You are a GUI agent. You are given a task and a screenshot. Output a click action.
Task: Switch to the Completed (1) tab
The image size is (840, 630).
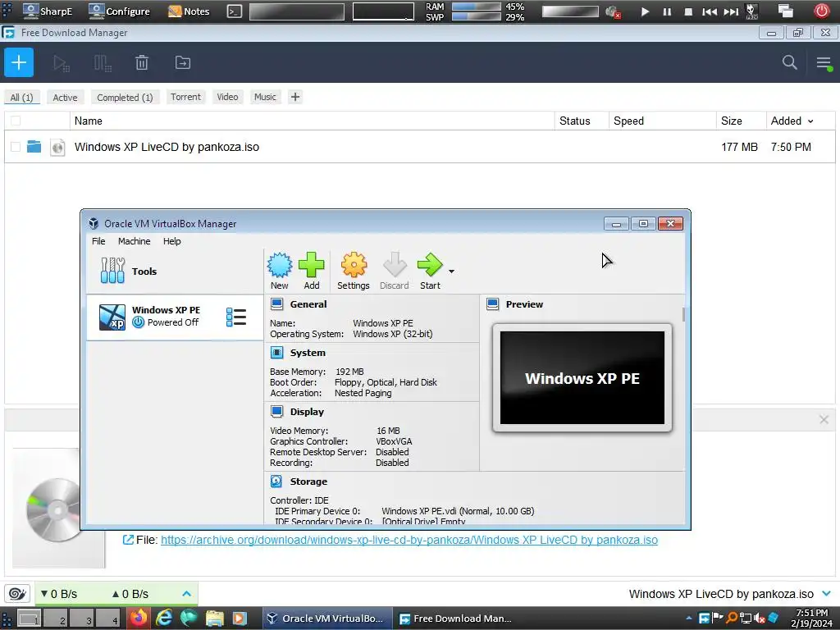(125, 98)
